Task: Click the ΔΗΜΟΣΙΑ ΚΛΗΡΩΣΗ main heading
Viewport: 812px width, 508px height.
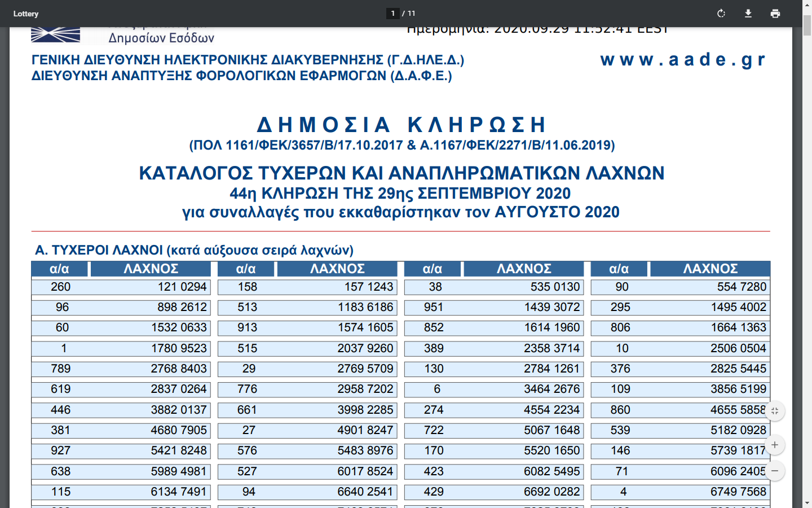Action: pos(401,125)
